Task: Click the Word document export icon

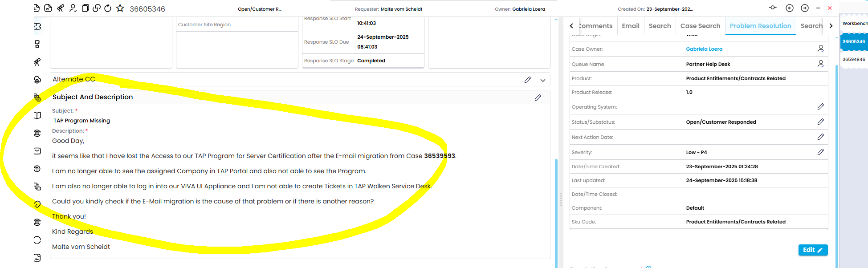Action: [x=48, y=8]
